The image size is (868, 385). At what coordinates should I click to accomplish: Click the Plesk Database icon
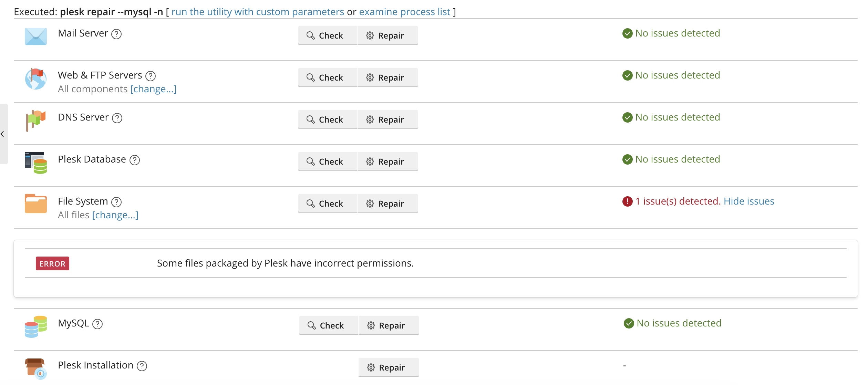click(35, 163)
